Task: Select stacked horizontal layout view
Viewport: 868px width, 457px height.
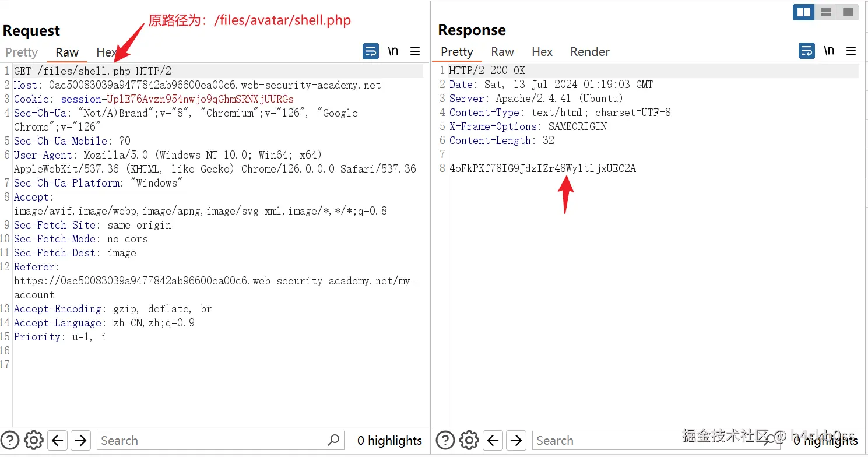Action: click(x=826, y=12)
